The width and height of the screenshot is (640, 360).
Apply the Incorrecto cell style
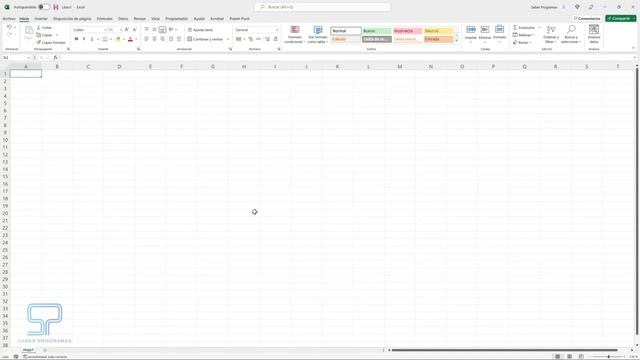tap(407, 31)
